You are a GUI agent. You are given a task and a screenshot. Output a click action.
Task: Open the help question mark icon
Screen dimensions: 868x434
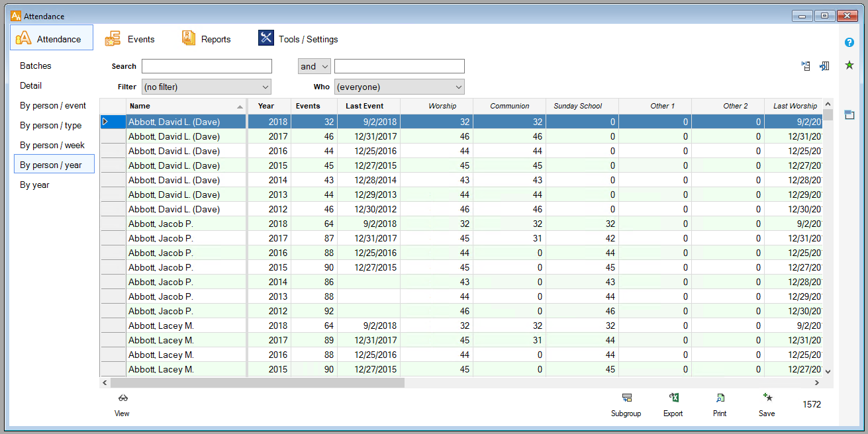tap(849, 42)
